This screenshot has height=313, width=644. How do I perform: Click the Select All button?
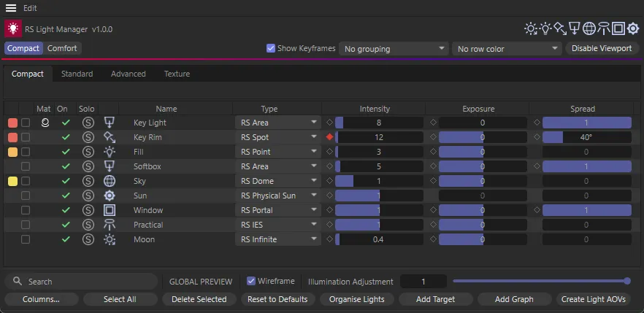click(x=120, y=299)
